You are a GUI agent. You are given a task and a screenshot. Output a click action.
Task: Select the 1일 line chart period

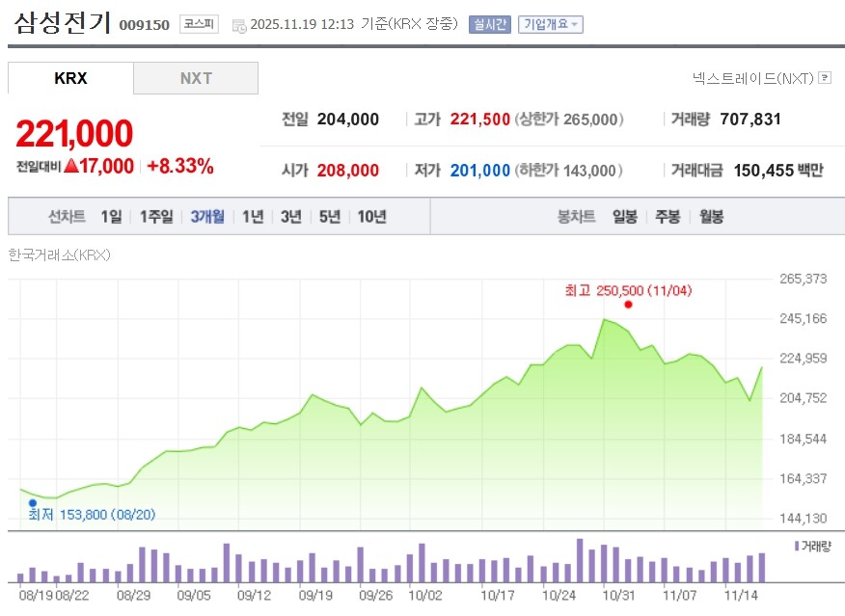(x=112, y=217)
